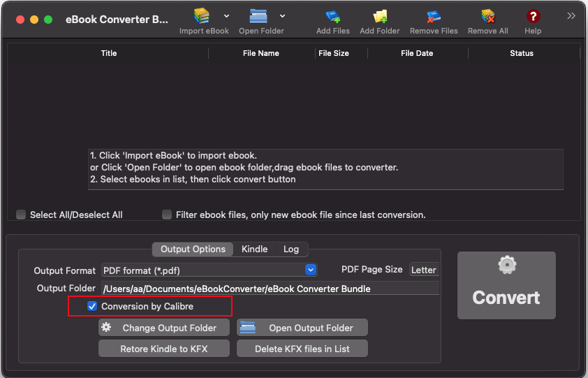Click the Remove All icon

[487, 17]
